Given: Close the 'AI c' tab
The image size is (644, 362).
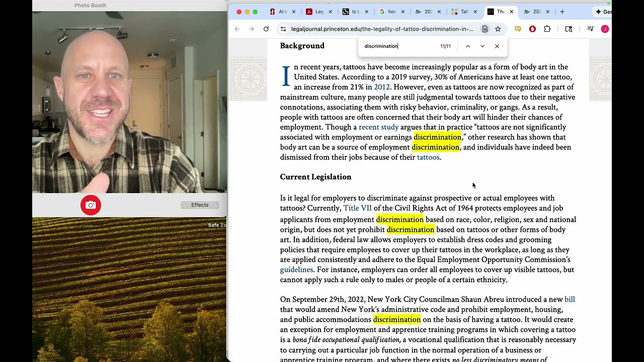Looking at the screenshot, I should click(x=294, y=12).
